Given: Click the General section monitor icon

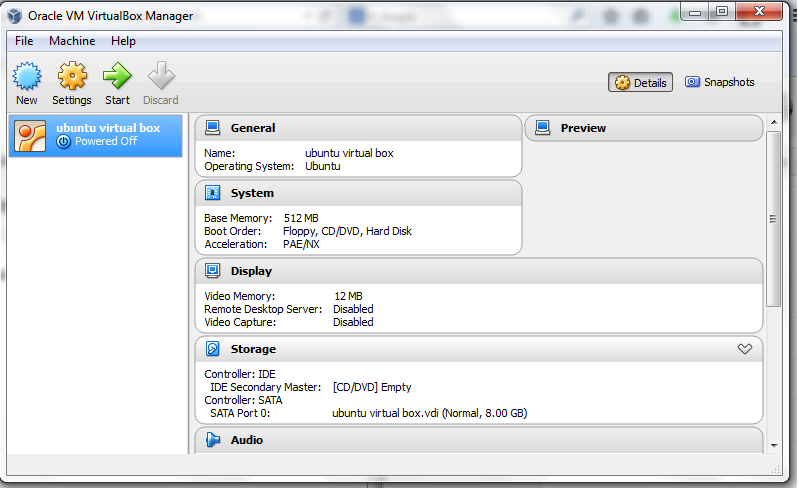Looking at the screenshot, I should pos(212,128).
